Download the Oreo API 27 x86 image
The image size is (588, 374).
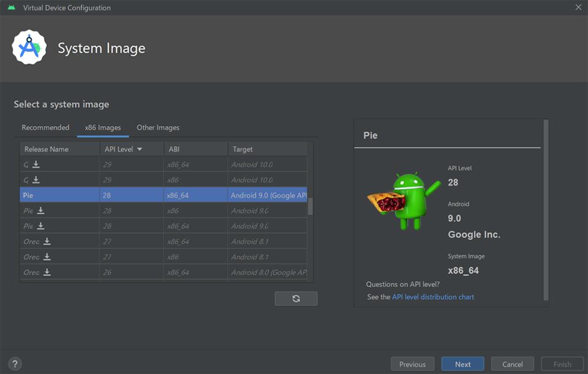click(x=47, y=257)
